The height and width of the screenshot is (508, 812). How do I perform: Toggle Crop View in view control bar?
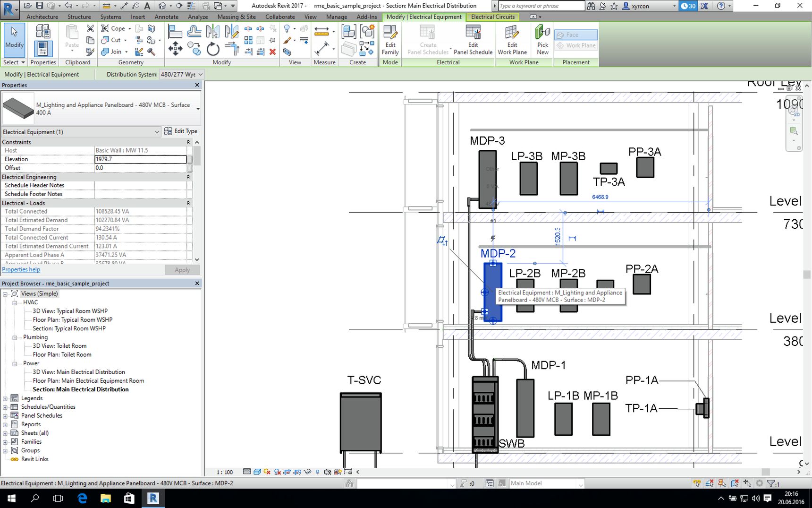coord(287,472)
